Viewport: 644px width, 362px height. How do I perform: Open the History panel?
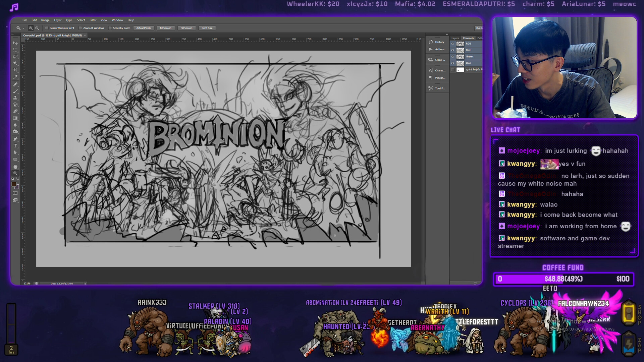pos(439,42)
